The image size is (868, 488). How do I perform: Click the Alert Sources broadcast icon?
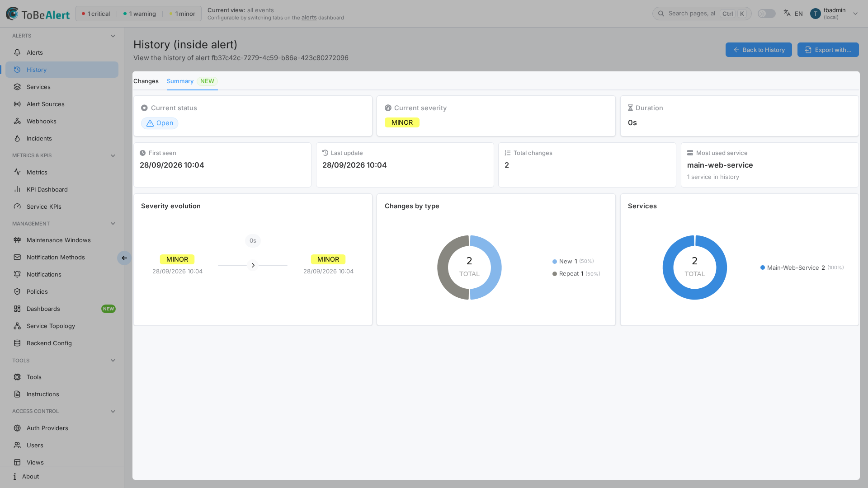coord(17,104)
